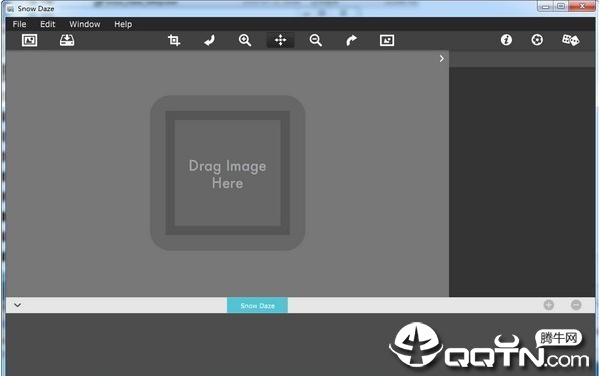Click the dice randomize icon
The width and height of the screenshot is (599, 376).
tap(570, 40)
